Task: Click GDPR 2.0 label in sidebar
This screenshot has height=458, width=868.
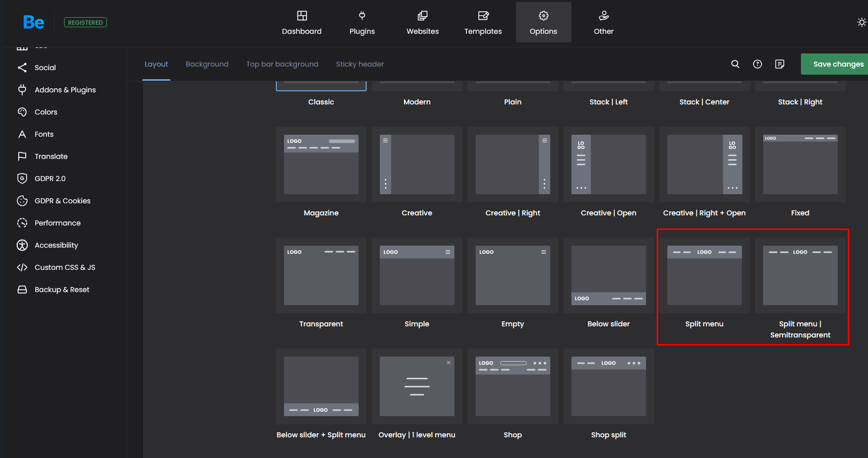Action: pos(50,179)
